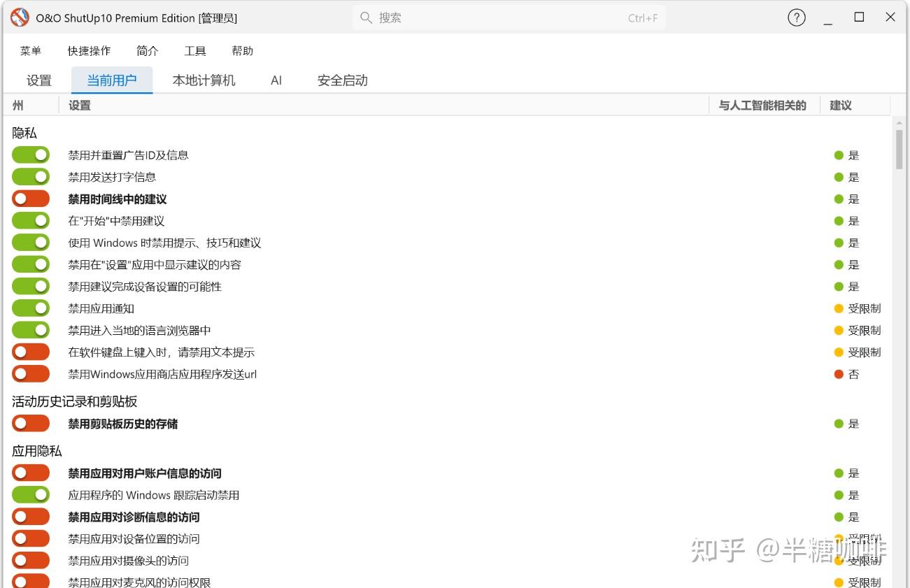Click the text 应用程序的 Windows 跟踪启动禁用

coord(154,495)
